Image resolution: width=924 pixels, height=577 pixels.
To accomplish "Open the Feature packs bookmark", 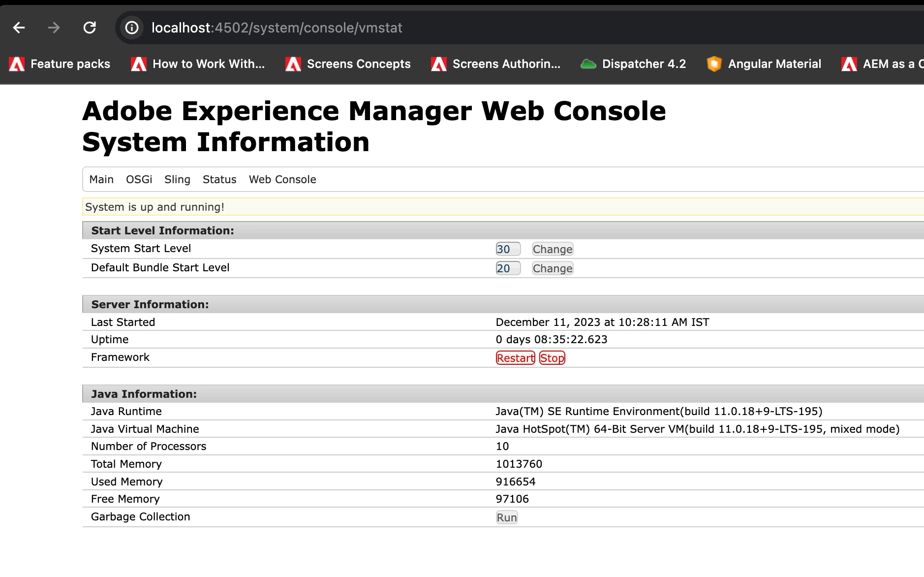I will click(60, 64).
